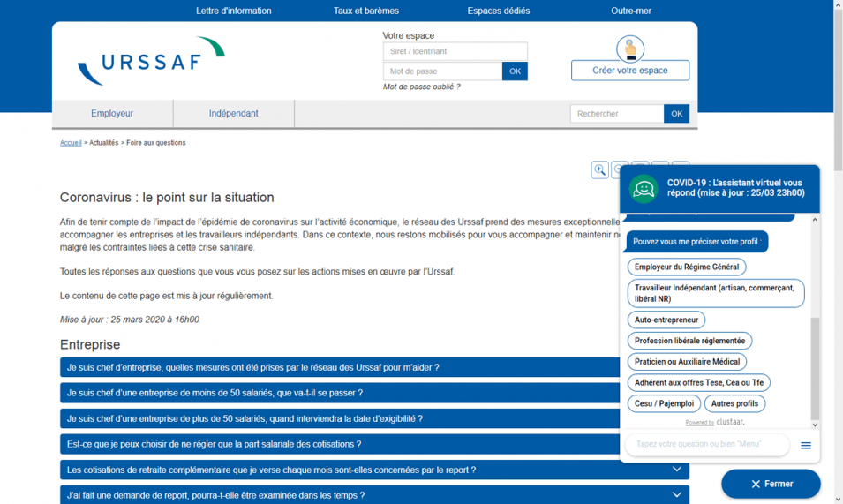
Task: Click the Accueil breadcrumb link
Action: tap(71, 143)
